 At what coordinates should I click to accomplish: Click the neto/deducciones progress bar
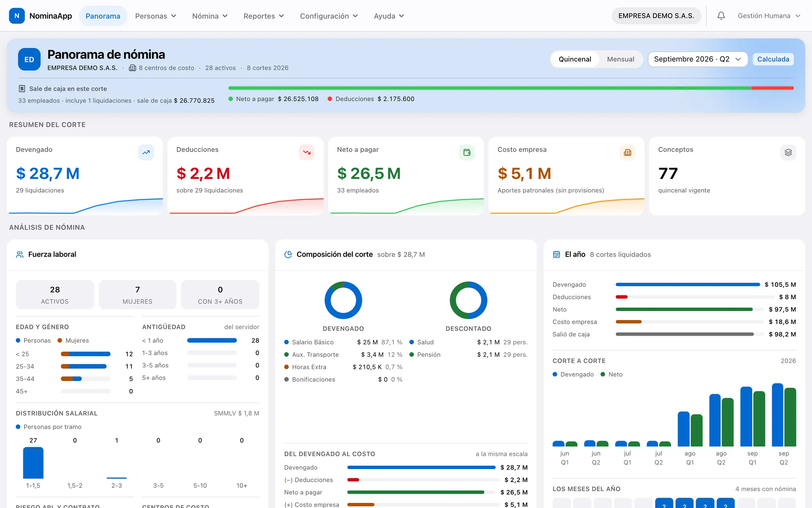click(x=511, y=88)
